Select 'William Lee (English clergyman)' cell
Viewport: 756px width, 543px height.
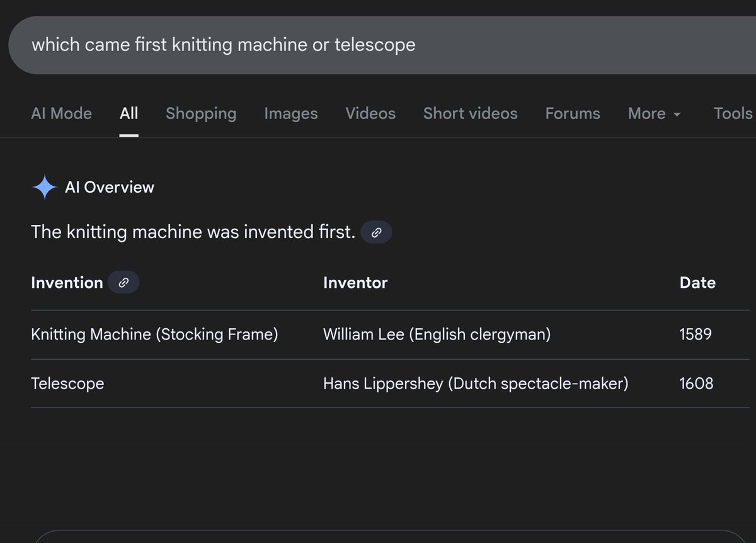tap(437, 334)
